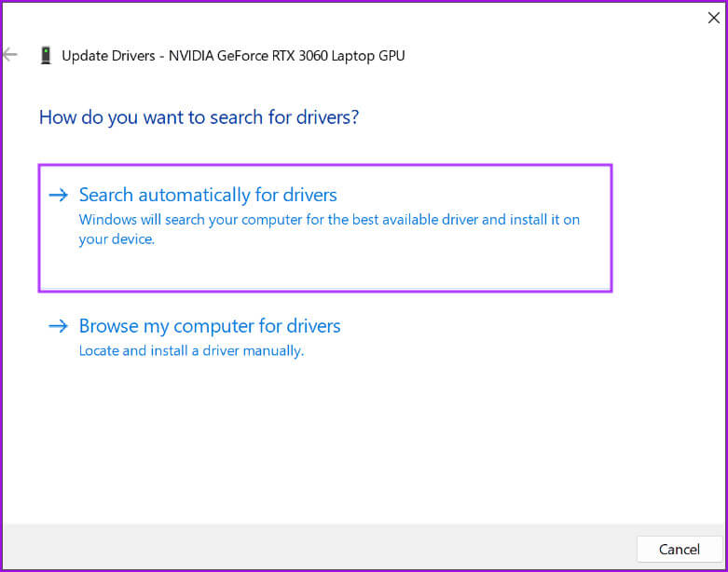Go back using the left arrow
The image size is (728, 572).
point(9,55)
